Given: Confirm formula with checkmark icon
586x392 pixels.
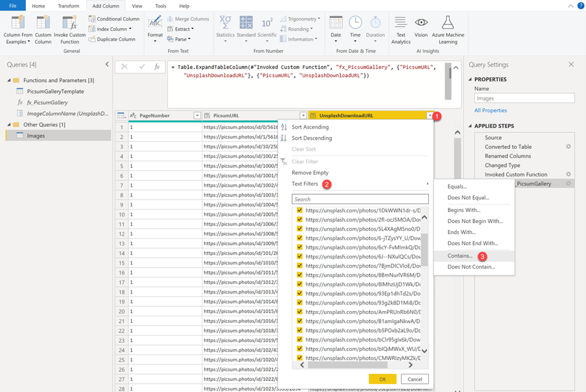Looking at the screenshot, I should coord(141,66).
